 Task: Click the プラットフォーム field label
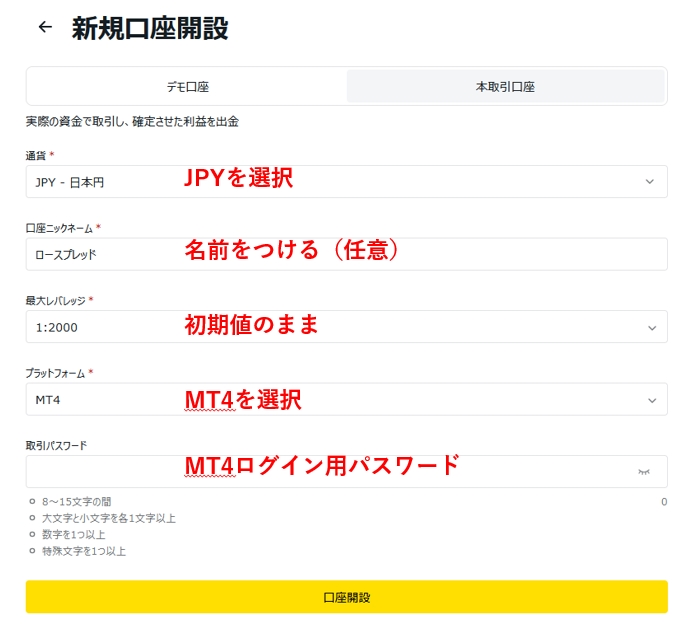[55, 373]
